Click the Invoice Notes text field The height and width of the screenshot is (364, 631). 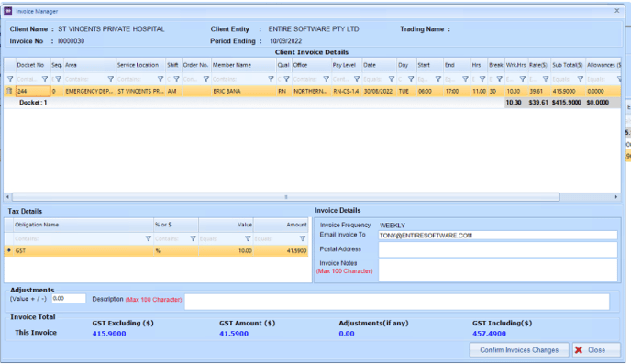pos(498,270)
